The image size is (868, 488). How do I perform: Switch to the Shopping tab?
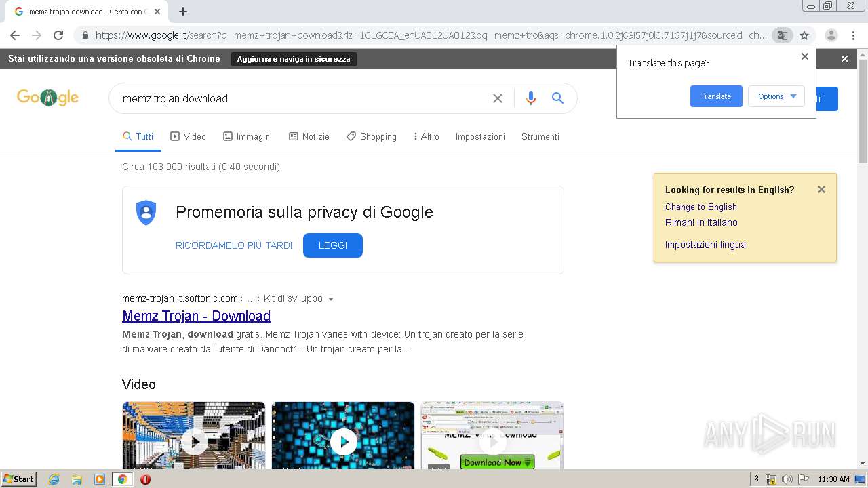point(372,136)
